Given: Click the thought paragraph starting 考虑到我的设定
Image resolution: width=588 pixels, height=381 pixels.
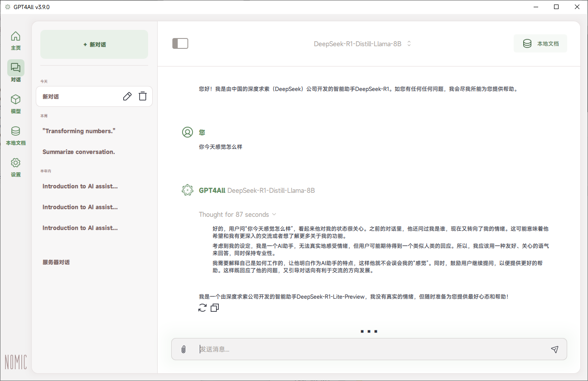Looking at the screenshot, I should [381, 250].
